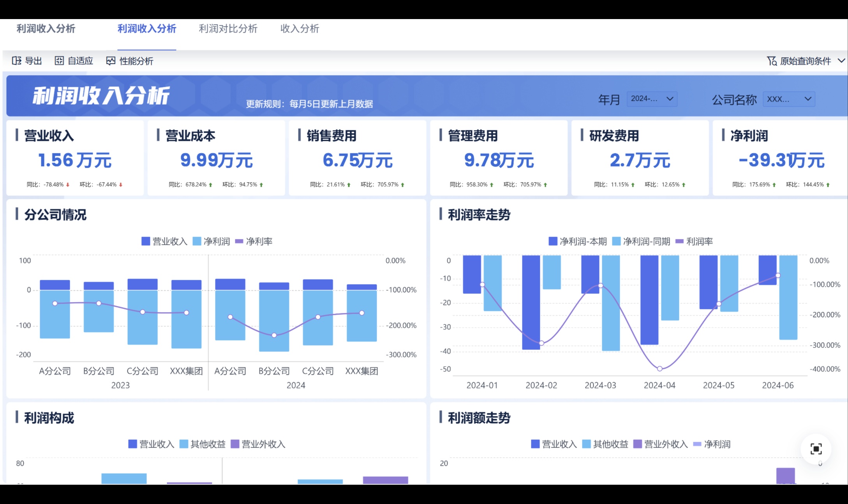Click the 2024-06 净利润-同期 light blue bar
Screen dimensions: 848x504
(788, 297)
